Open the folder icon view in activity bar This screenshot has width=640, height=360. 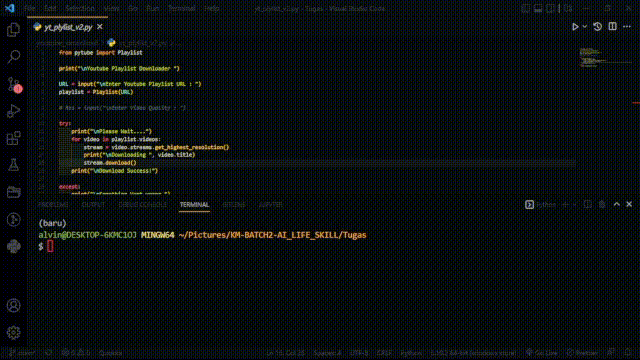pyautogui.click(x=13, y=192)
